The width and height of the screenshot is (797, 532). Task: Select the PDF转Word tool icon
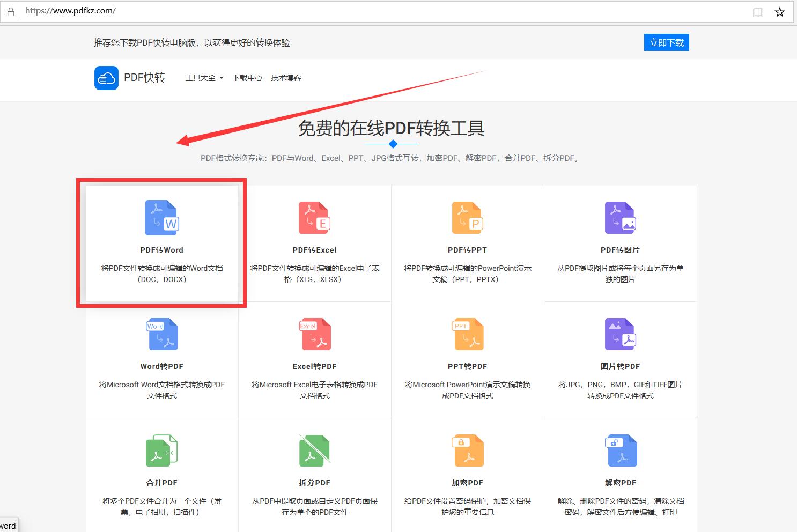[x=161, y=218]
